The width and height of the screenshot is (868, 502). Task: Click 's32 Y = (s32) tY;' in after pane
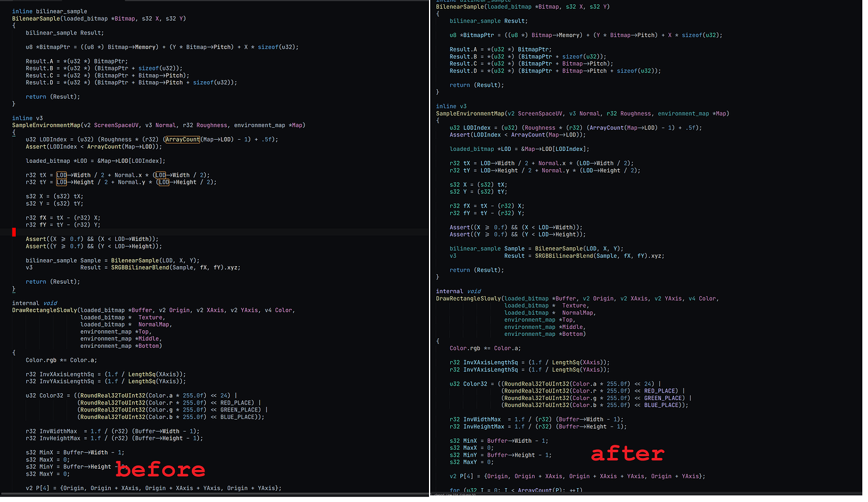(479, 192)
